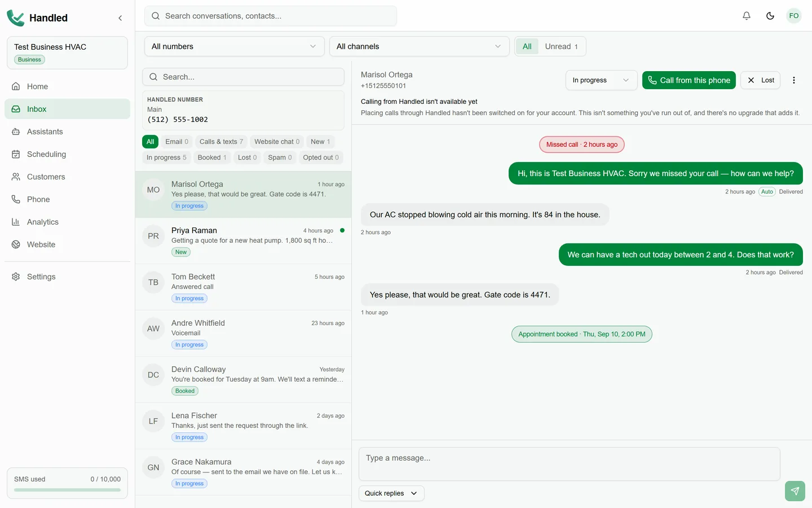Open the In progress status dropdown
812x508 pixels.
coord(601,80)
